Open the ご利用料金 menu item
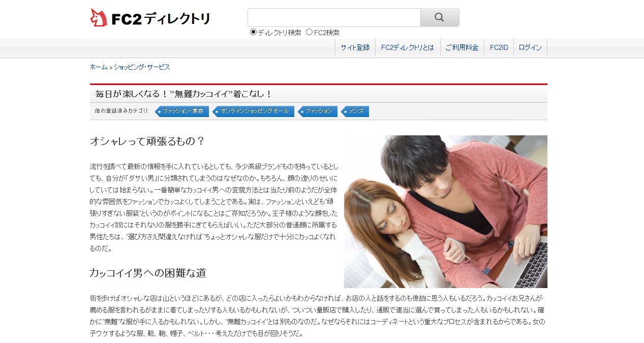 click(x=462, y=47)
